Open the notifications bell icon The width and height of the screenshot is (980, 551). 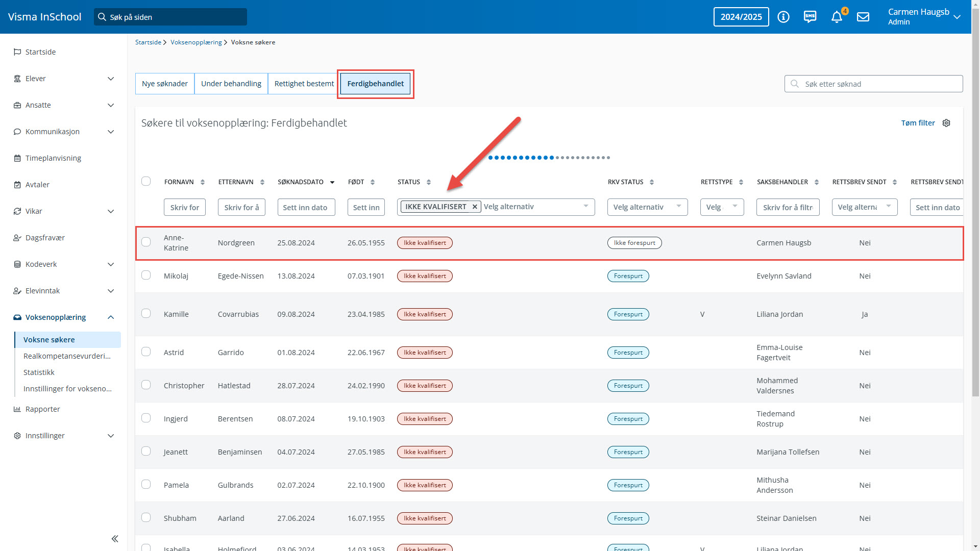click(836, 17)
